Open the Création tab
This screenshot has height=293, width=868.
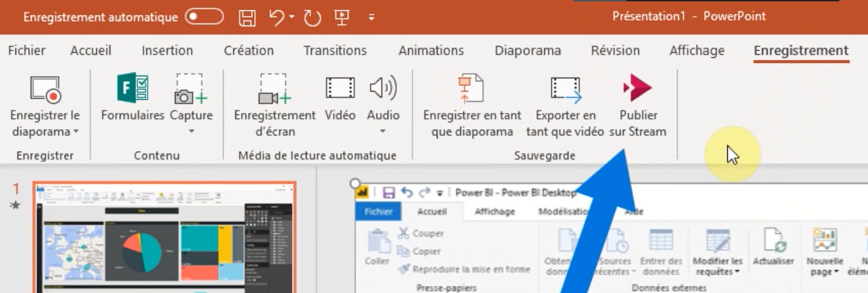pos(249,51)
